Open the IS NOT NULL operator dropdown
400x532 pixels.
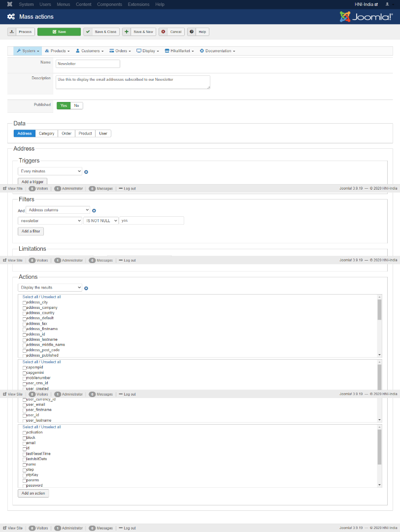[x=101, y=221]
